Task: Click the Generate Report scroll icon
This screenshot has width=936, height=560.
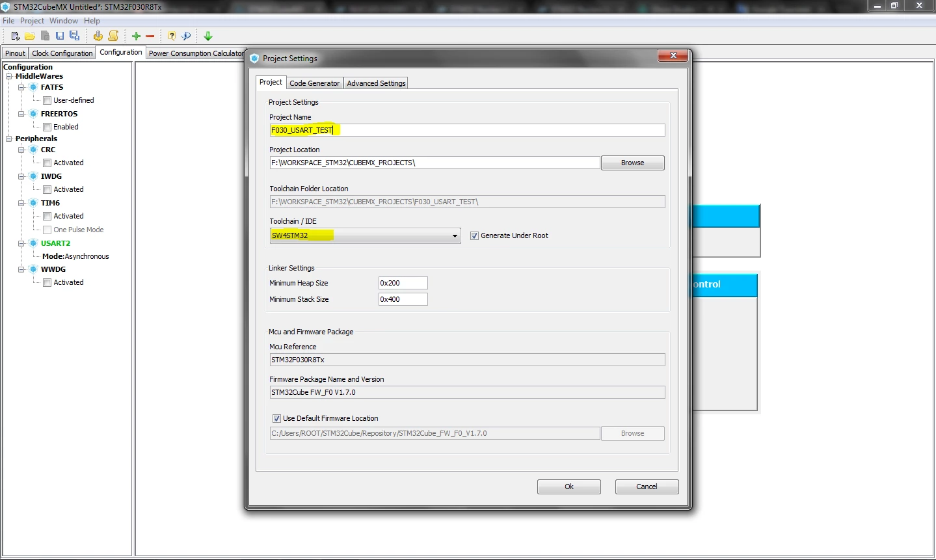Action: point(113,36)
